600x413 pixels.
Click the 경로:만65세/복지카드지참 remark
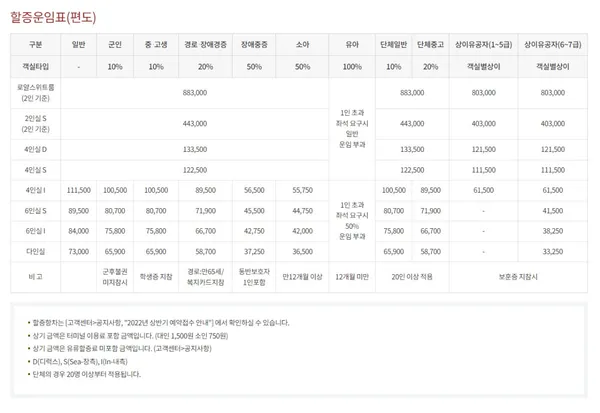(205, 277)
